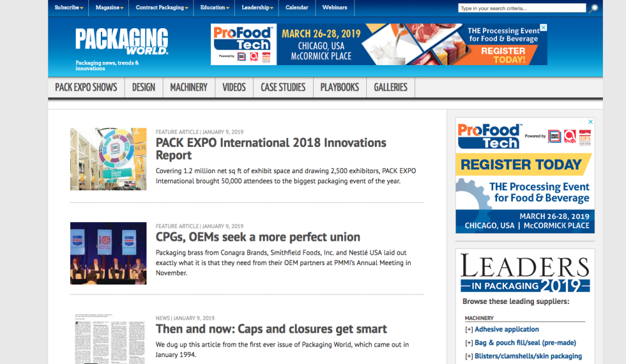Viewport: 626px width, 364px height.
Task: Expand the Adhesive application category
Action: [469, 330]
